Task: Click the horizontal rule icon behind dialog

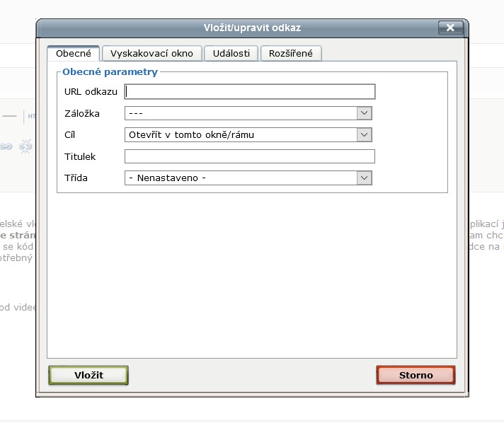Action: click(10, 115)
